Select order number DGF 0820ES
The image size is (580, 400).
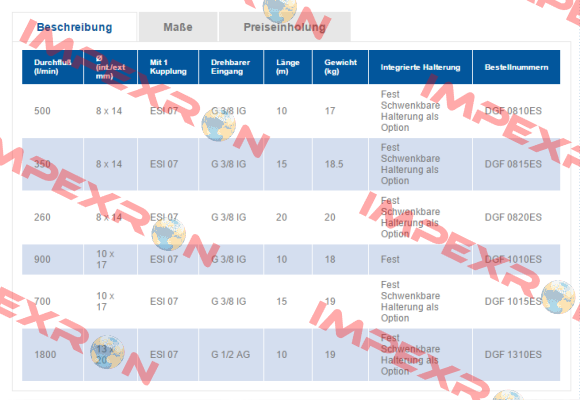pos(513,217)
